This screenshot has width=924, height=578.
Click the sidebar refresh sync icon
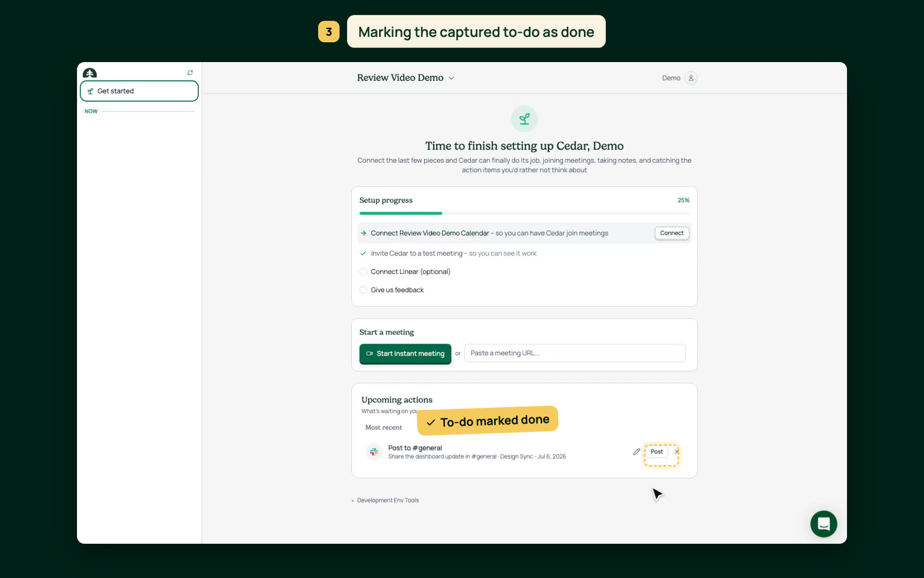pos(190,73)
